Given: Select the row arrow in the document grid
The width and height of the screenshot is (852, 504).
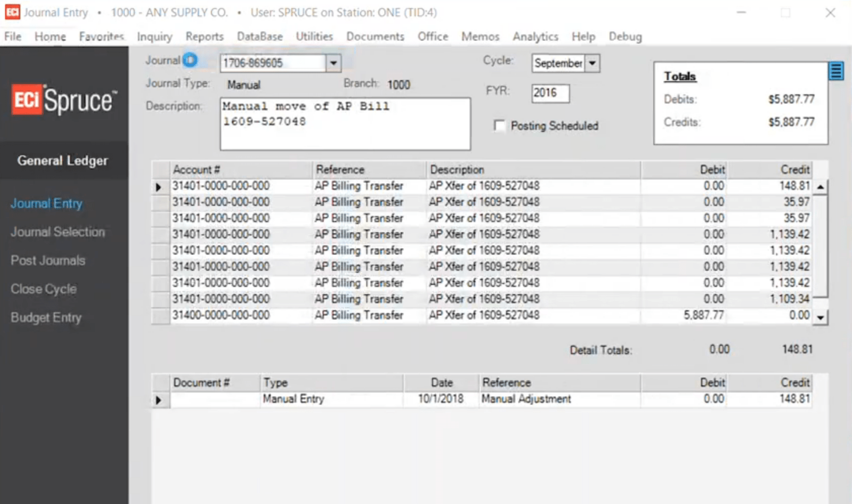Looking at the screenshot, I should (159, 400).
